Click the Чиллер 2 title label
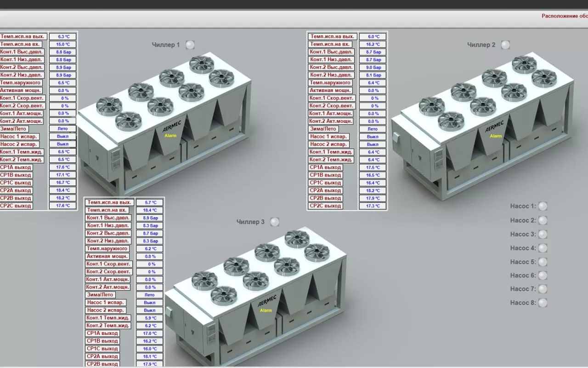This screenshot has height=368, width=588. tap(481, 45)
